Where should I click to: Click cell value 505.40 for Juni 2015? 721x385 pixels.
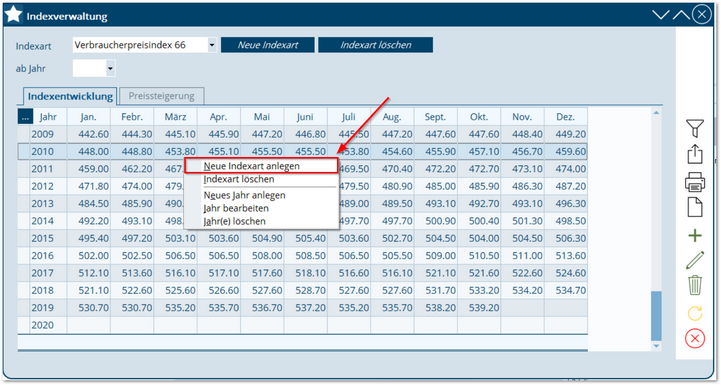[x=305, y=238]
